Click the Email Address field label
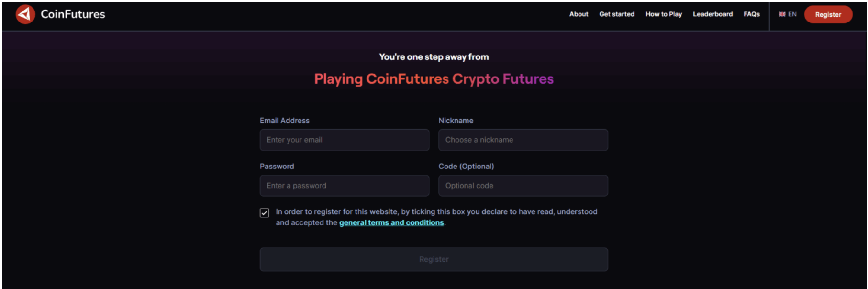The width and height of the screenshot is (868, 289). click(x=284, y=121)
